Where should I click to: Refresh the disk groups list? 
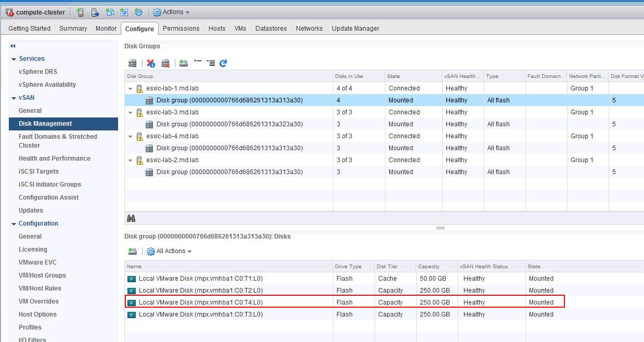(223, 63)
